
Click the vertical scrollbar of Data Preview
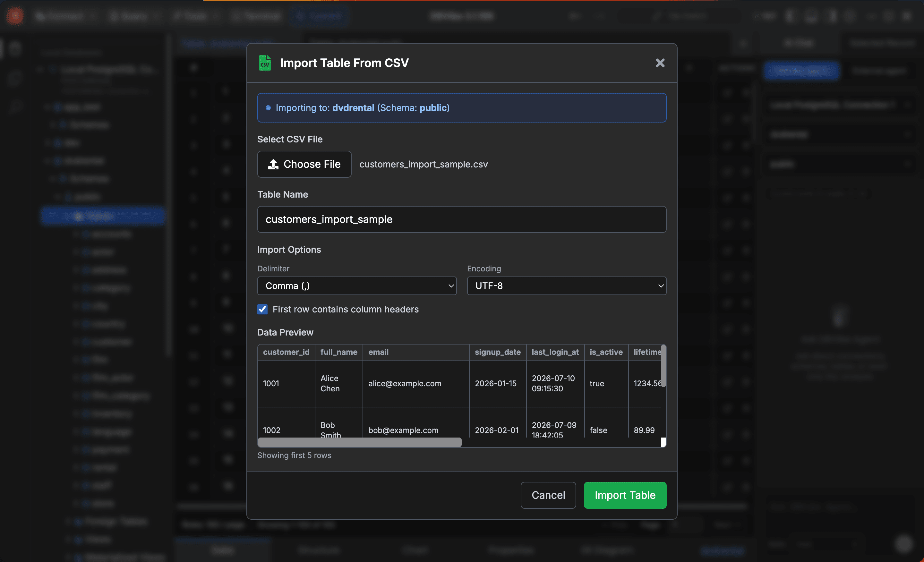pyautogui.click(x=663, y=366)
